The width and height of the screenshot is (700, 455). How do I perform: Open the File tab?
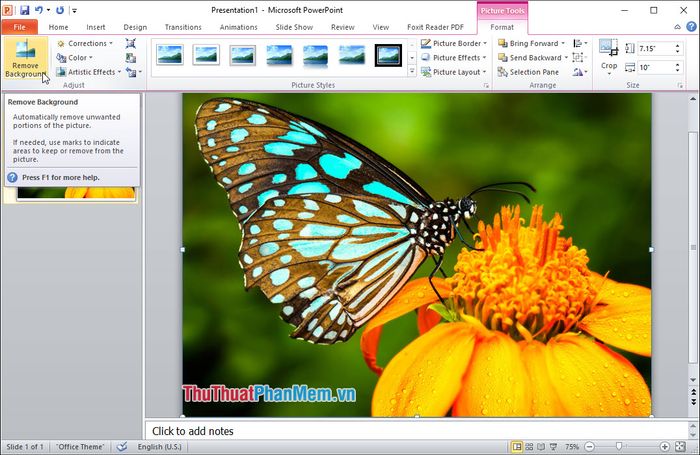(20, 27)
